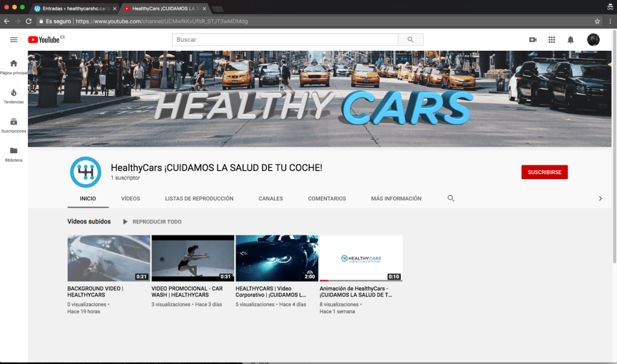Click the YouTube logo
The width and height of the screenshot is (617, 364).
pos(43,40)
